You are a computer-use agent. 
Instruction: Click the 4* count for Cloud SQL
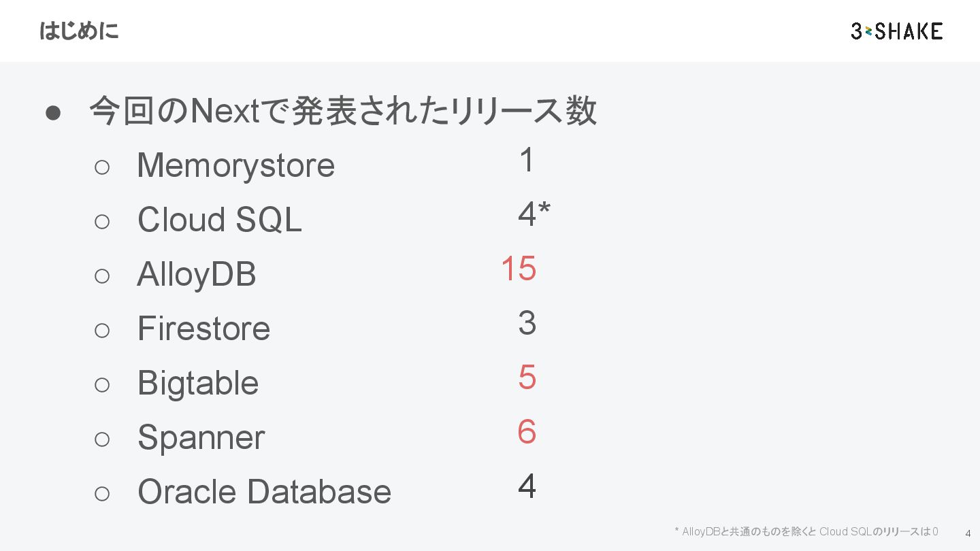tap(534, 214)
